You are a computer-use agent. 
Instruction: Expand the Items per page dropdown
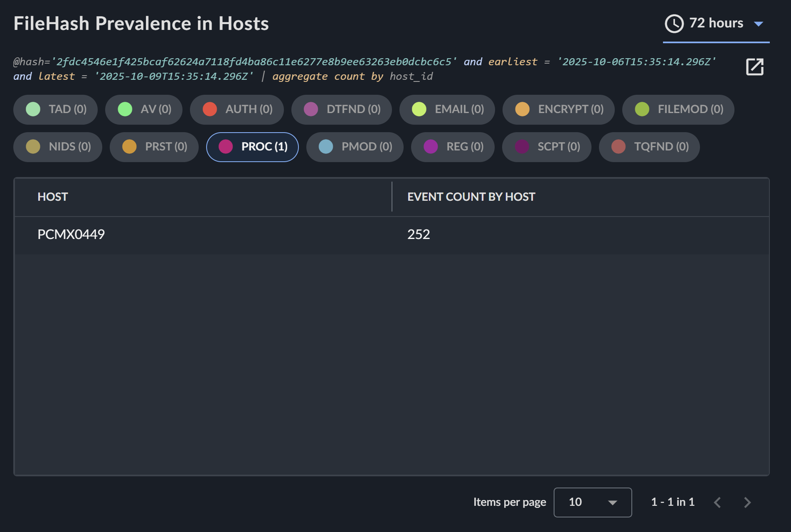[592, 502]
